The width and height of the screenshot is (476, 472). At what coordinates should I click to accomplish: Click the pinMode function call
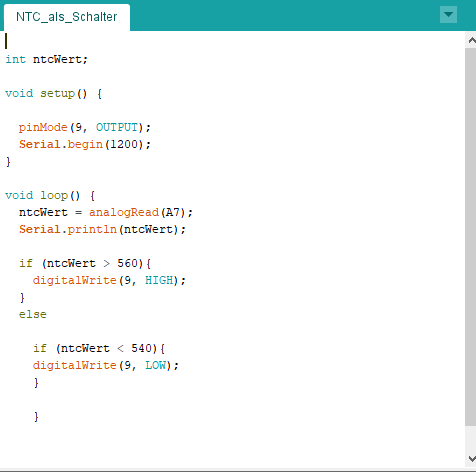[84, 127]
